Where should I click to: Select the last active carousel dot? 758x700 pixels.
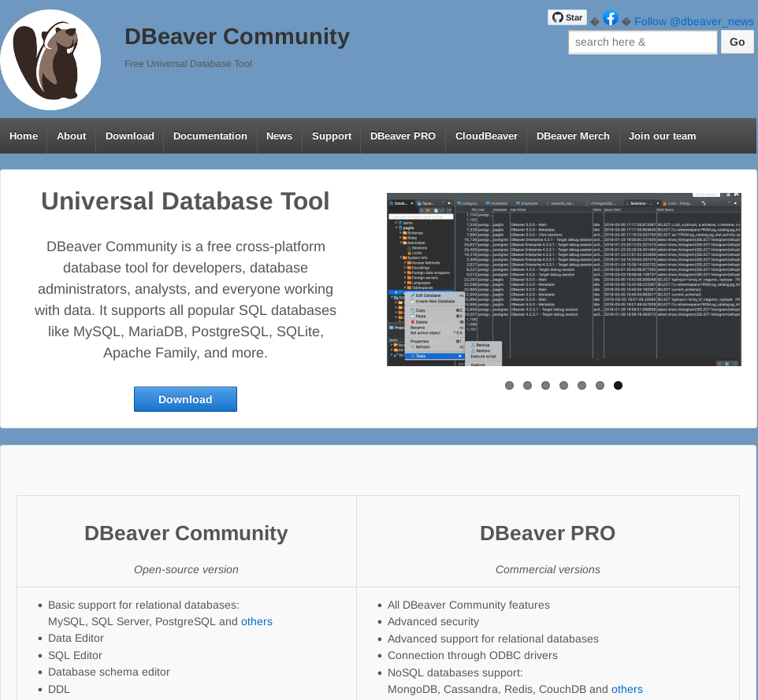(x=618, y=385)
